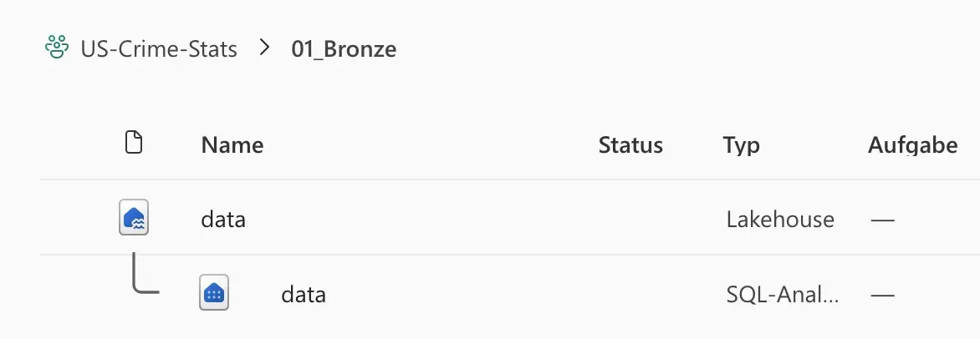980x339 pixels.
Task: Click the empty Status cell of SQL endpoint row
Action: [x=630, y=295]
